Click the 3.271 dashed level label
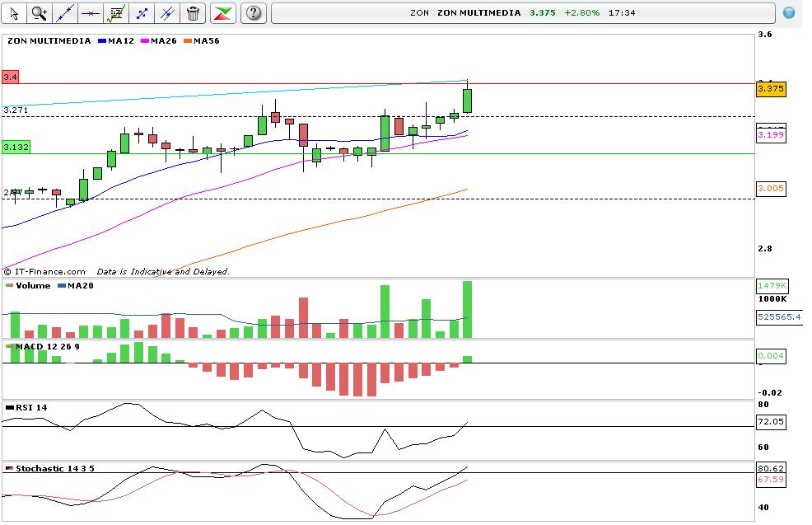This screenshot has width=812, height=525. coord(16,110)
